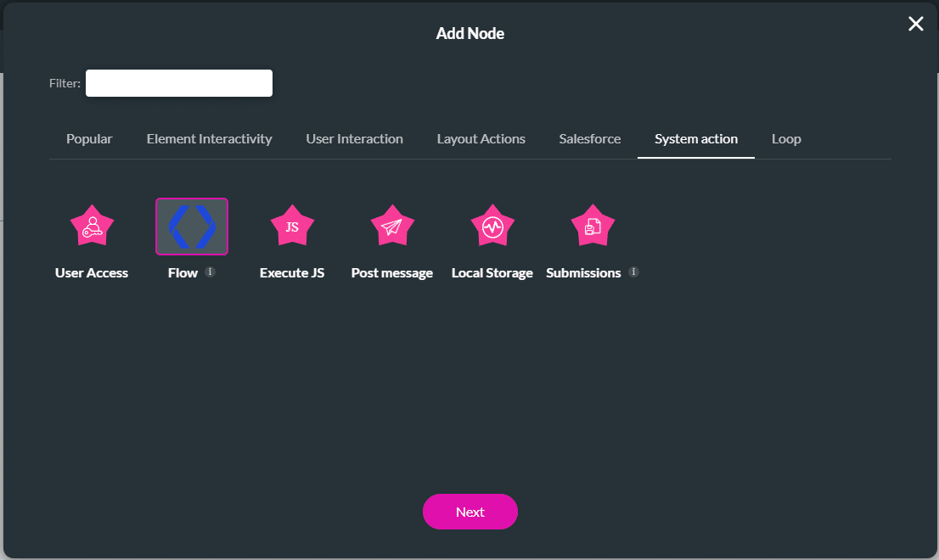Open the User Interaction tab

point(354,138)
